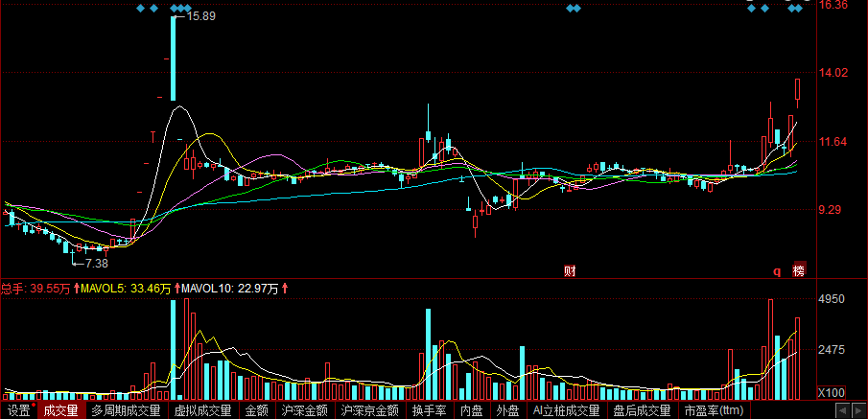Click the 4950 volume axis label
Image resolution: width=868 pixels, height=419 pixels.
point(832,299)
